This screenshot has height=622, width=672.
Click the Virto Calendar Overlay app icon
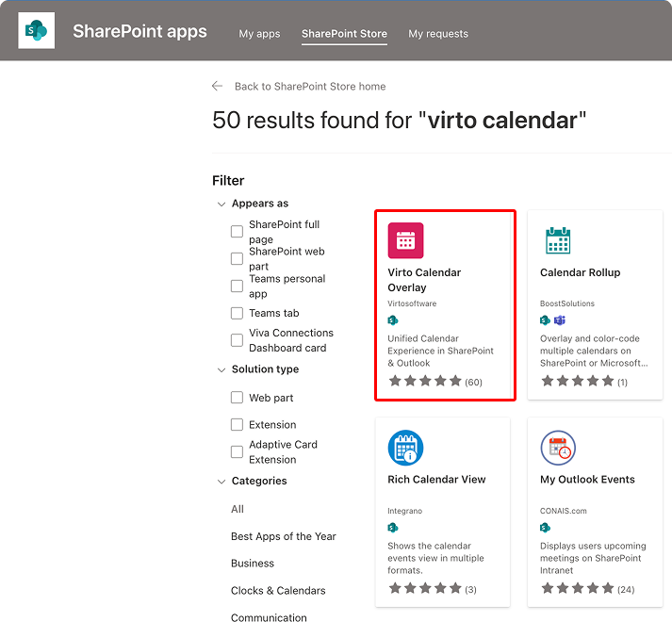pyautogui.click(x=405, y=240)
